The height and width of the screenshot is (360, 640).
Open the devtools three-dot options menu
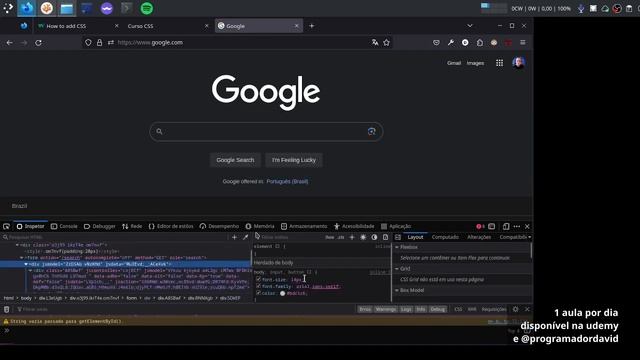click(517, 227)
